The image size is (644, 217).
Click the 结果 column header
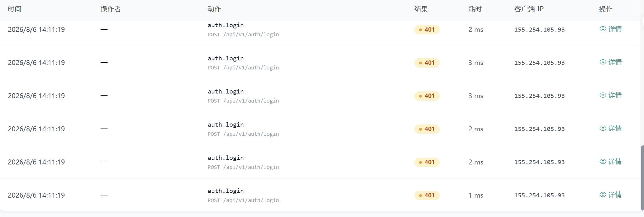421,9
